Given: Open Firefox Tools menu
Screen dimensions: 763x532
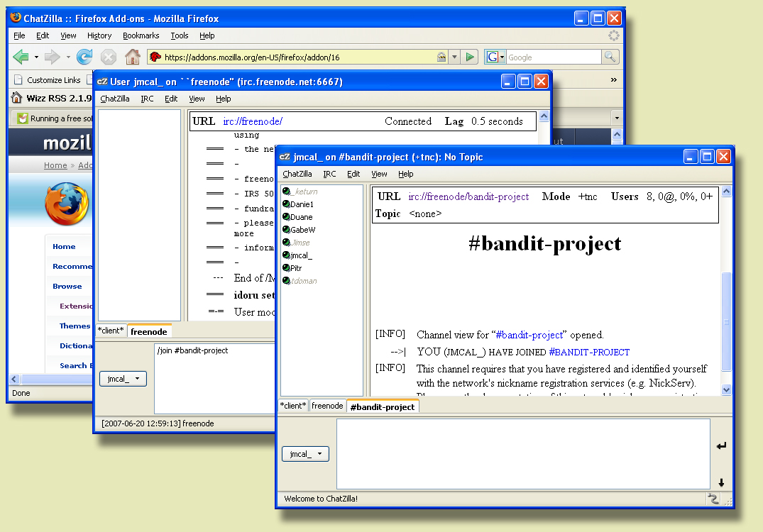Looking at the screenshot, I should click(x=179, y=35).
